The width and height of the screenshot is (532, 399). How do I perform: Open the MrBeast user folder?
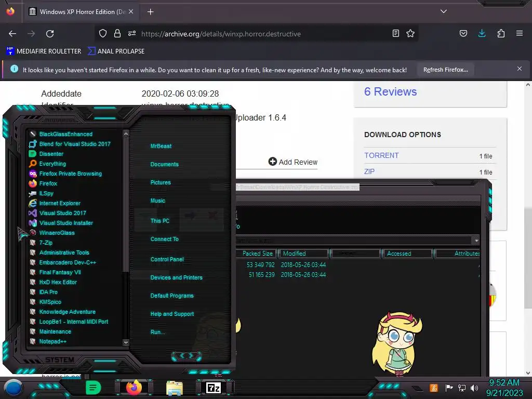[161, 146]
